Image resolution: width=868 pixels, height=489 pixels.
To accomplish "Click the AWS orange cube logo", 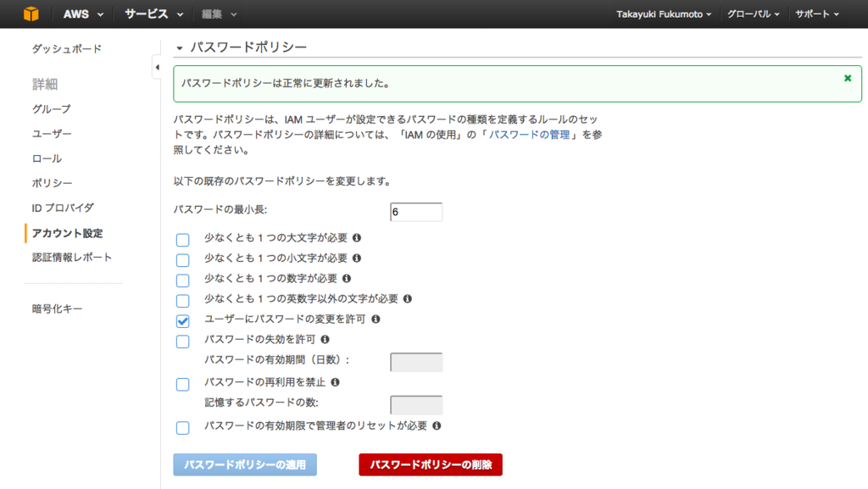I will [x=31, y=14].
